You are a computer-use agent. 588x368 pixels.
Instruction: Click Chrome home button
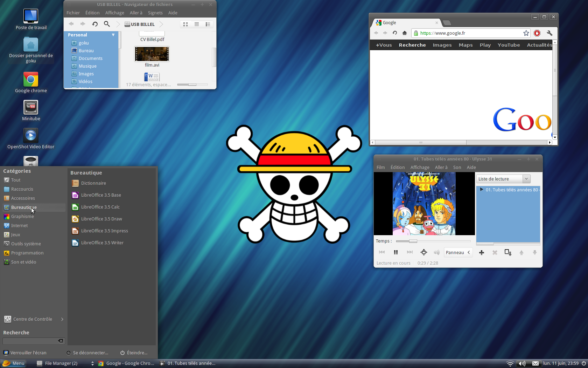click(x=405, y=33)
